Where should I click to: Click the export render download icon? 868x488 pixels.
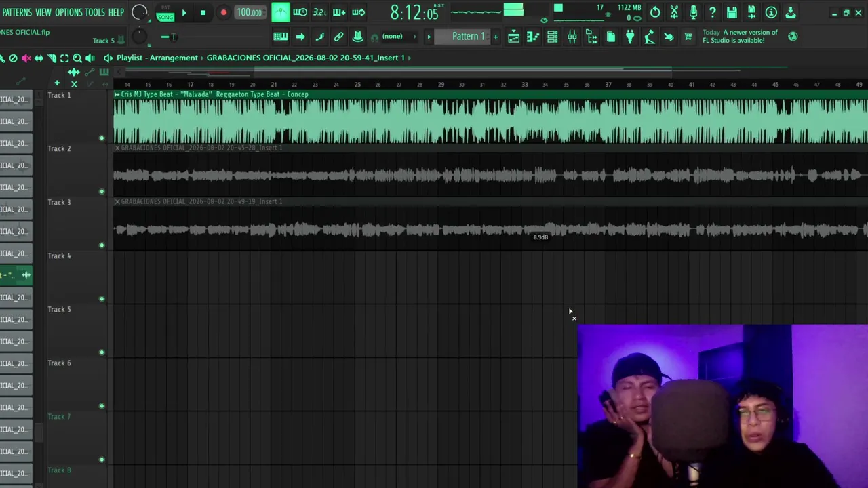(x=791, y=12)
